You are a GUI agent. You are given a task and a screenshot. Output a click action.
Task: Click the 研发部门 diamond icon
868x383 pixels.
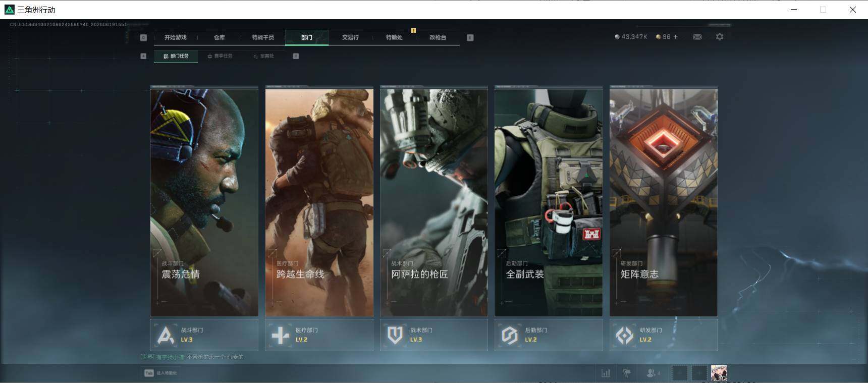(x=625, y=335)
